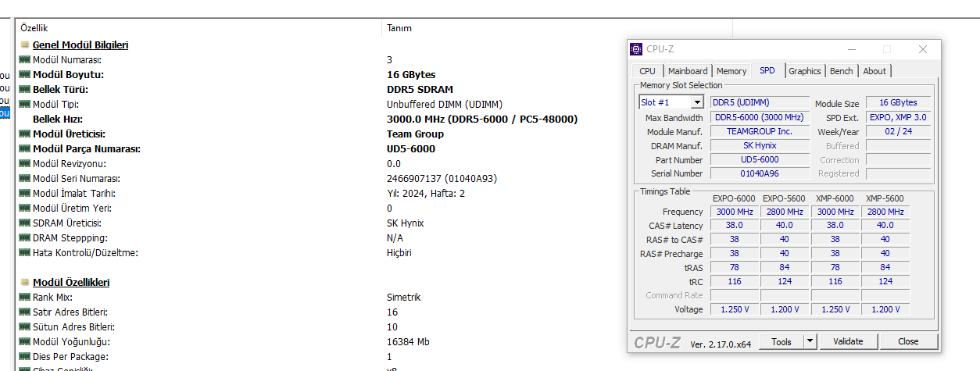Click the Tools button in CPU-Z
The width and height of the screenshot is (980, 371).
[781, 341]
